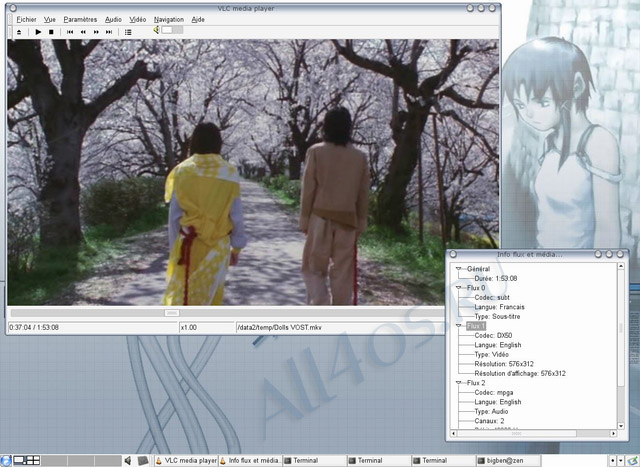Collapse the Général node triangle

[458, 269]
